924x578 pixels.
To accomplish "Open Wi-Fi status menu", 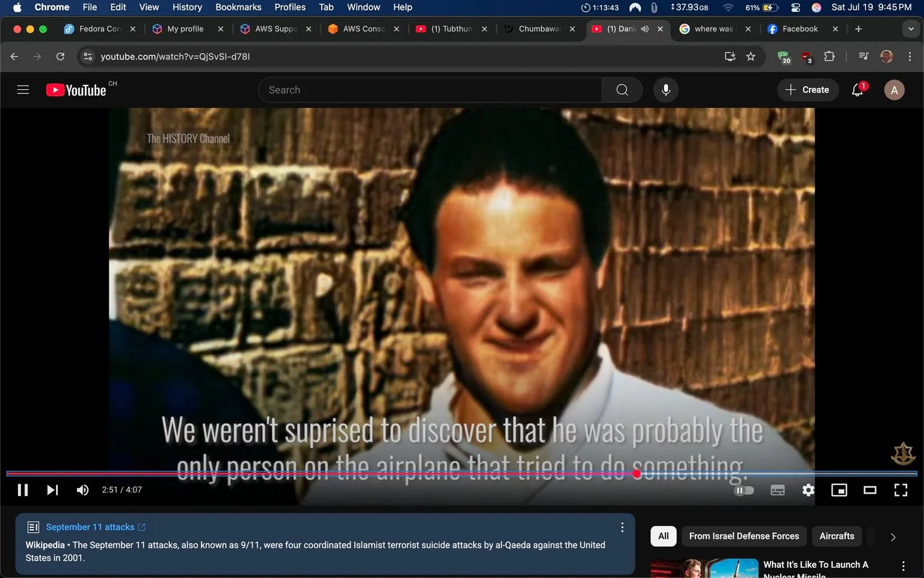I will pyautogui.click(x=728, y=7).
